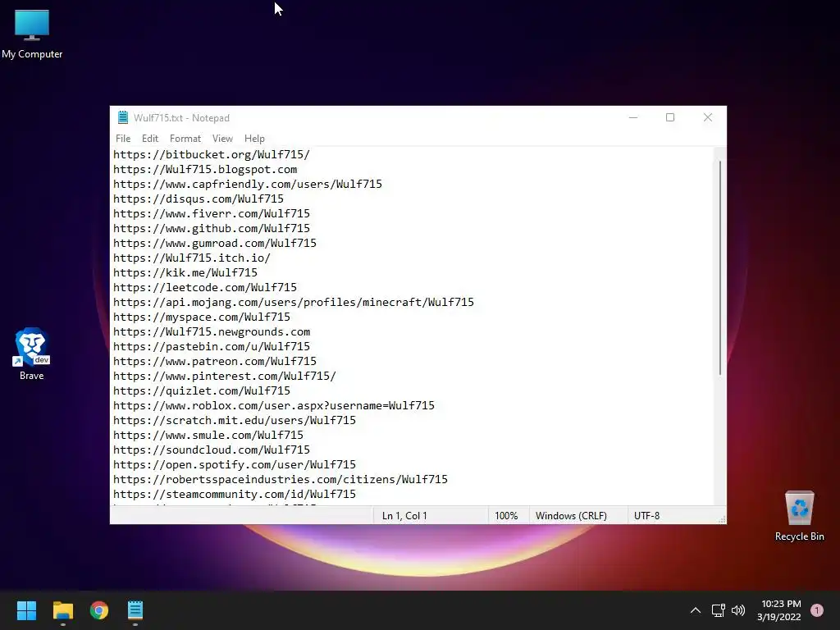Screen dimensions: 840x630
Task: Open the Windows Start menu
Action: (x=26, y=610)
